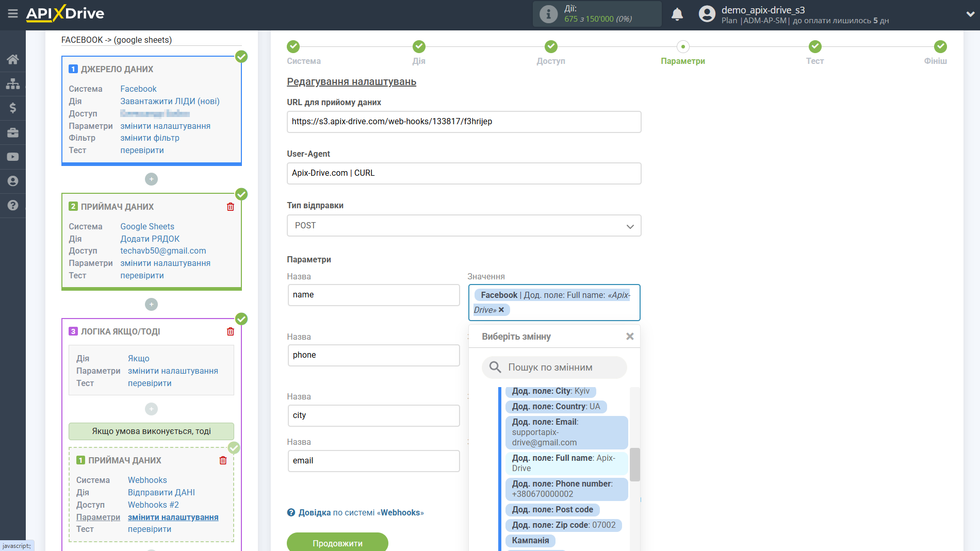Add a step inside the logic block
Image resolution: width=980 pixels, height=551 pixels.
coord(151,409)
